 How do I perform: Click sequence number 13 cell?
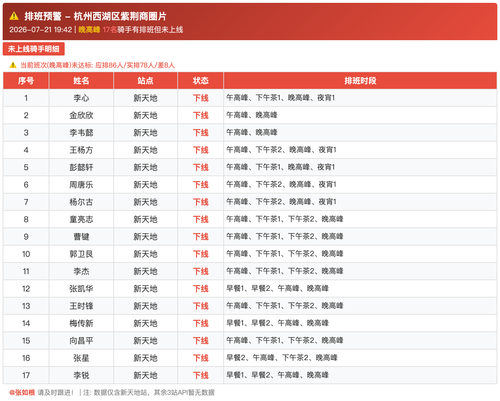coord(26,306)
